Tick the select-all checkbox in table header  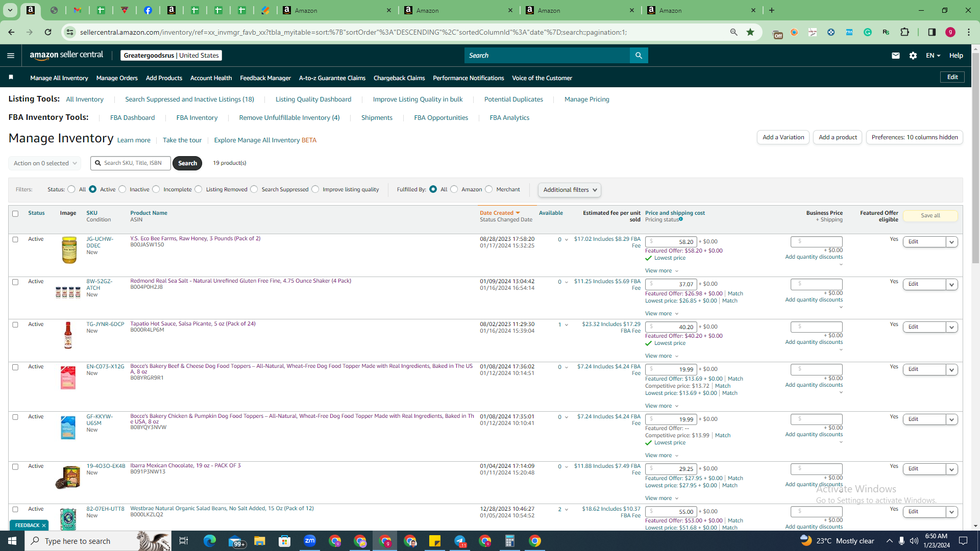[15, 214]
